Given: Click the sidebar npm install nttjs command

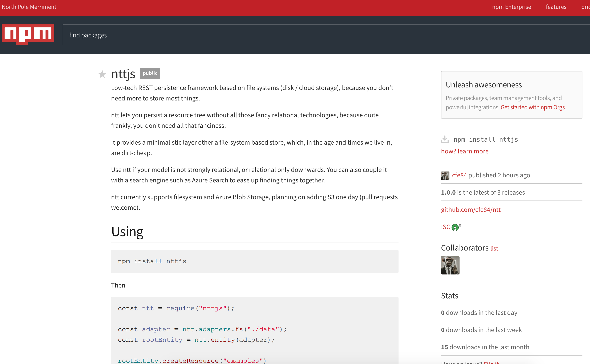Looking at the screenshot, I should [486, 139].
